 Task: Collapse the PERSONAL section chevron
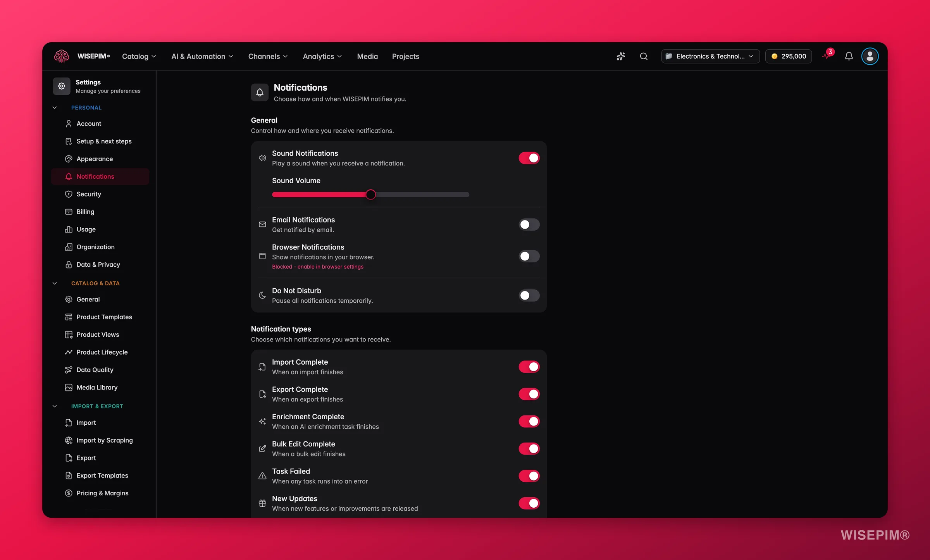pyautogui.click(x=55, y=108)
